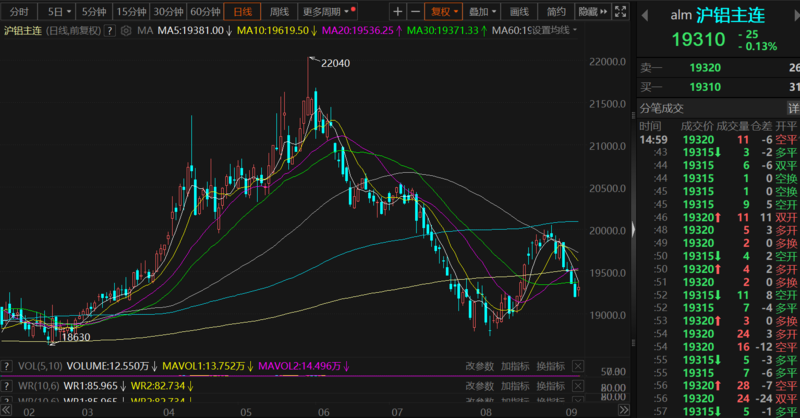Click the zoom in plus icon
This screenshot has width=800, height=418.
(x=398, y=12)
